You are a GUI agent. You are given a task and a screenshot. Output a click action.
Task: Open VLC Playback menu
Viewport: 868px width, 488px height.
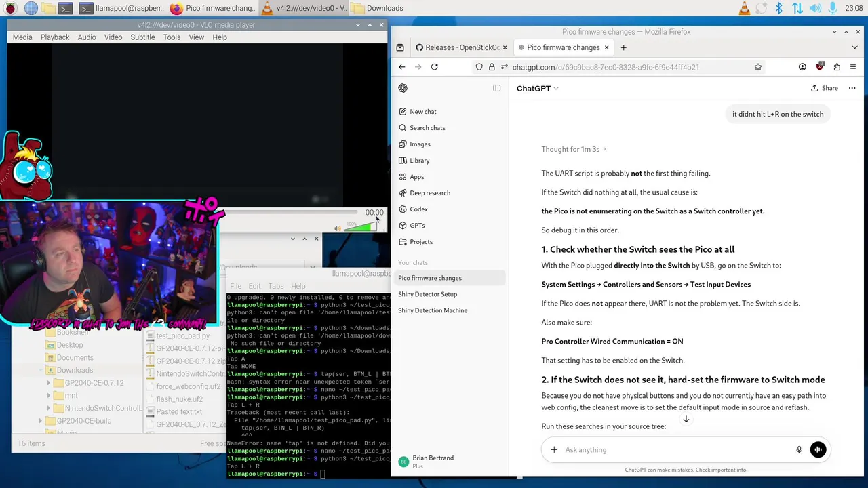tap(55, 37)
